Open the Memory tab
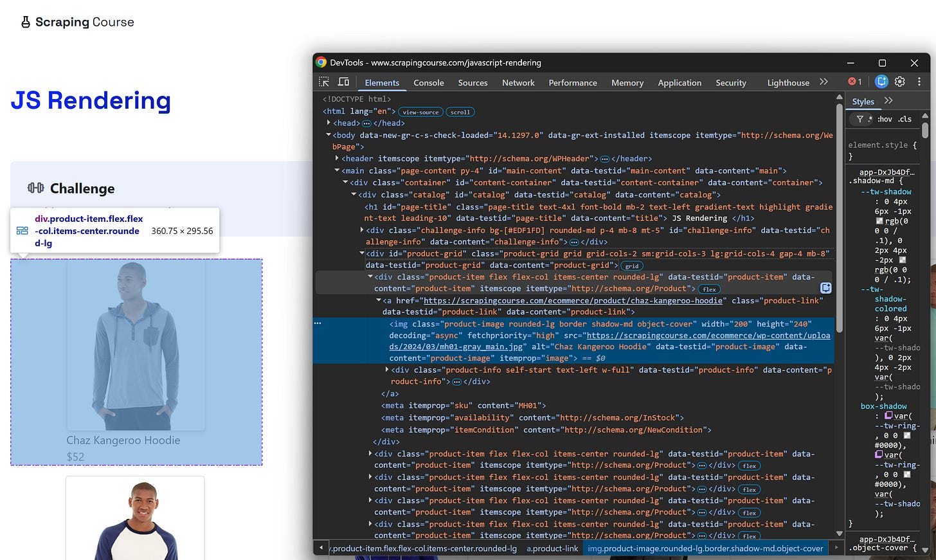Viewport: 936px width, 560px height. tap(627, 82)
